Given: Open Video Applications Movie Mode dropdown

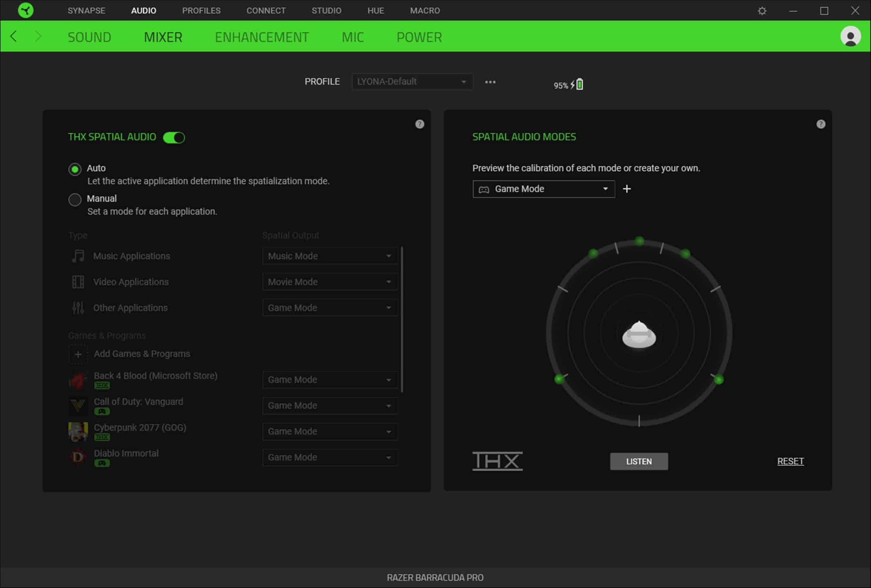Looking at the screenshot, I should pyautogui.click(x=330, y=282).
